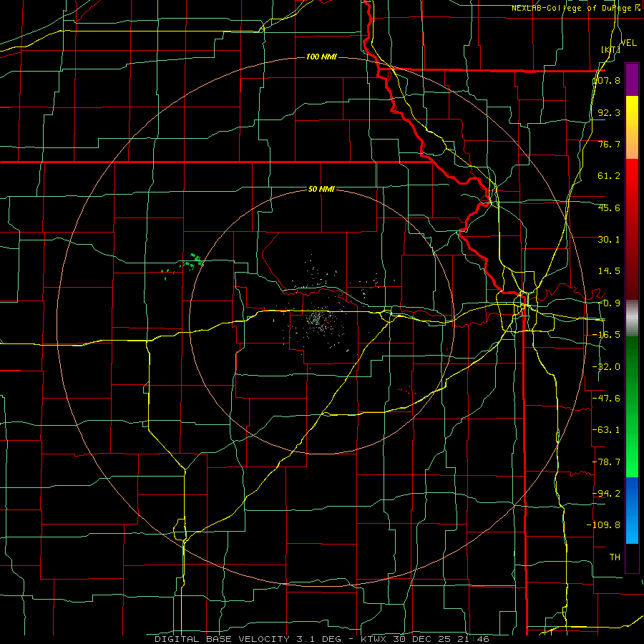644x644 pixels.
Task: Click the 61.2 velocity legend value
Action: (609, 176)
